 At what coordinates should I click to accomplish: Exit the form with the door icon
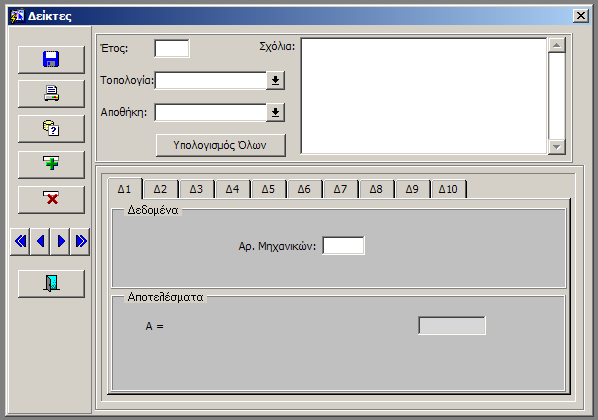[51, 283]
